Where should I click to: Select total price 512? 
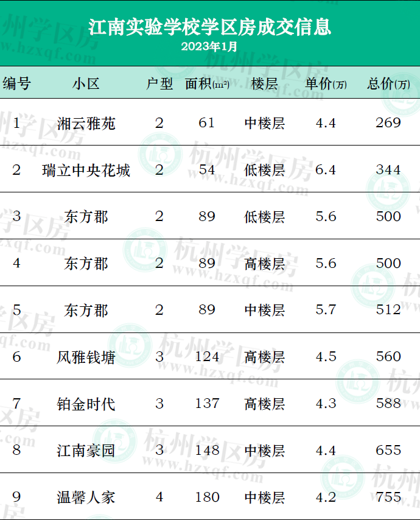point(388,310)
